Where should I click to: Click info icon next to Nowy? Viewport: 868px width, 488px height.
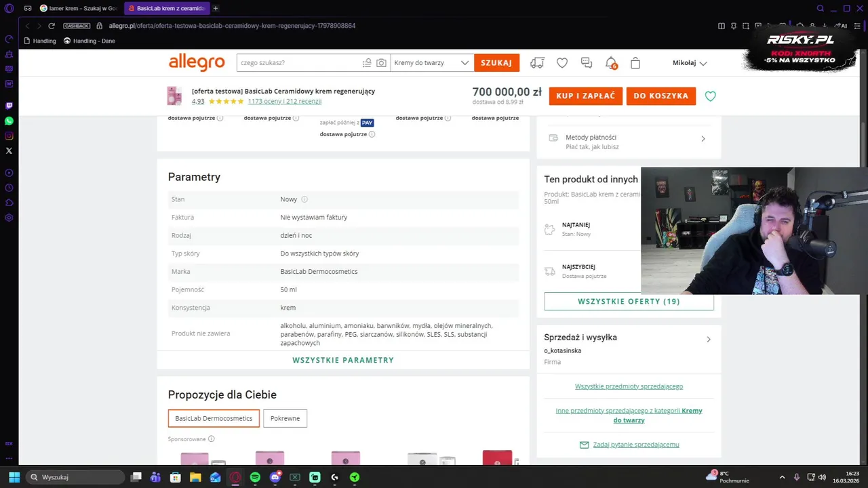[x=304, y=199]
